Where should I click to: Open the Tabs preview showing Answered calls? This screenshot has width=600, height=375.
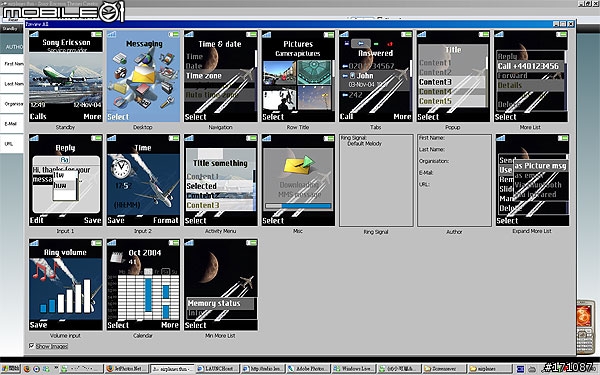coord(376,76)
